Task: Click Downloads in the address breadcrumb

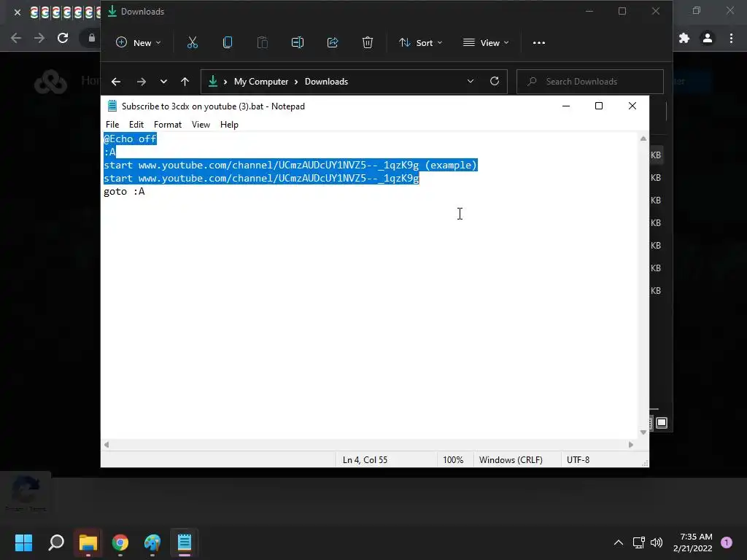Action: [x=326, y=82]
